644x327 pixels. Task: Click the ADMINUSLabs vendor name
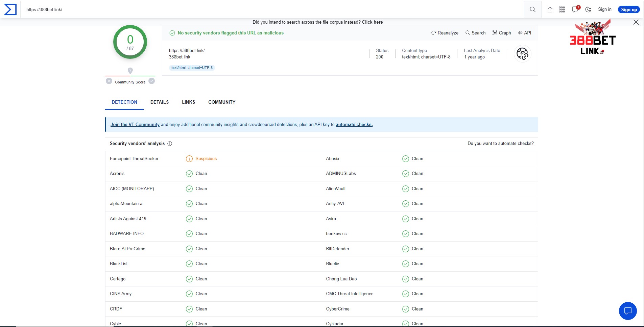[341, 174]
